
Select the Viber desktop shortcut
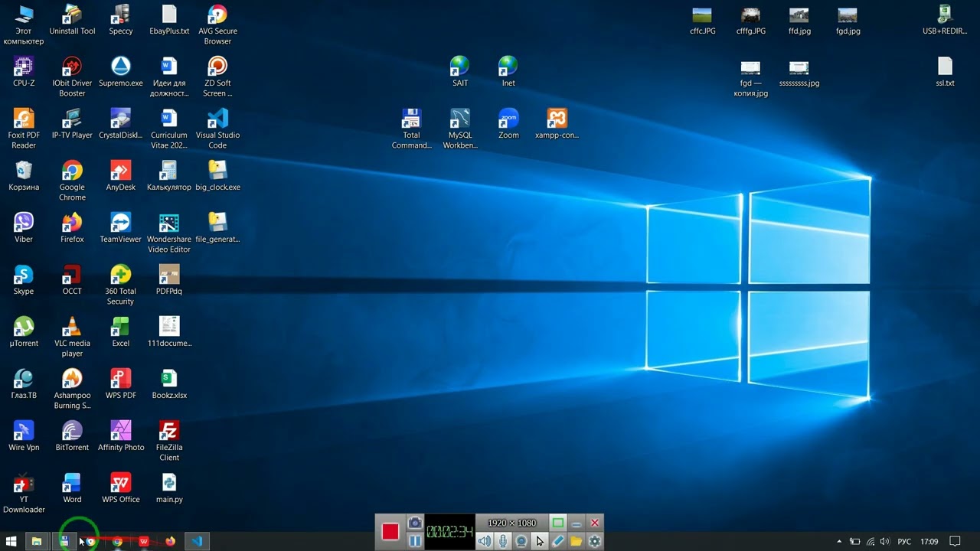[x=24, y=228]
